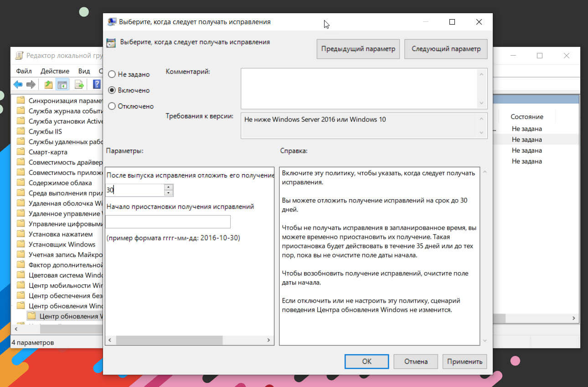
Task: Select Служба журнала событий folder
Action: click(59, 111)
